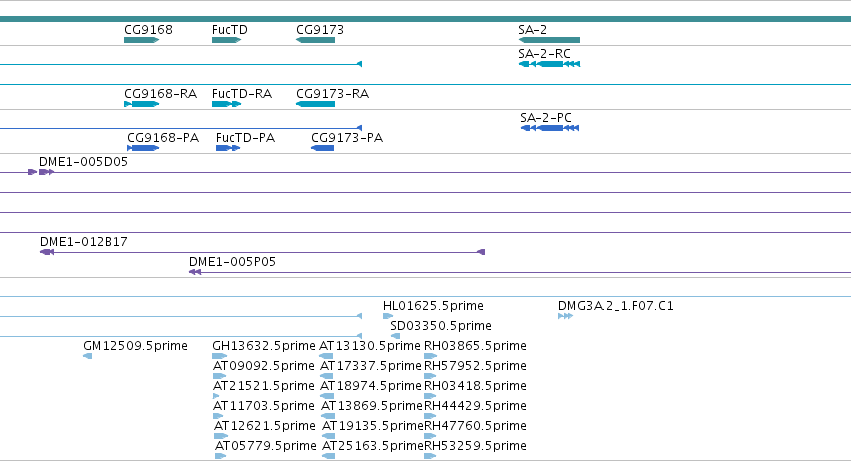The width and height of the screenshot is (851, 461).
Task: Click the DMG3A.2_1.F07.C1 feature arrows
Action: tap(566, 316)
